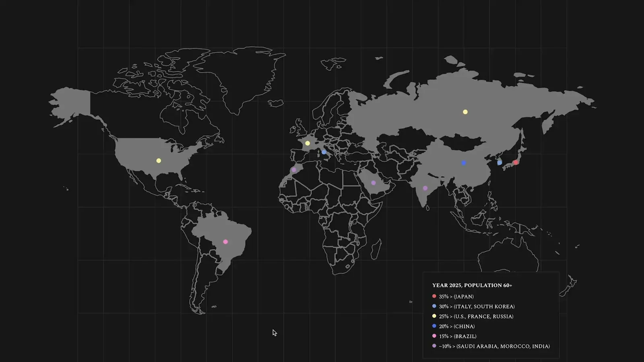This screenshot has height=362, width=644.
Task: Click the red dot on Japan
Action: coord(516,162)
